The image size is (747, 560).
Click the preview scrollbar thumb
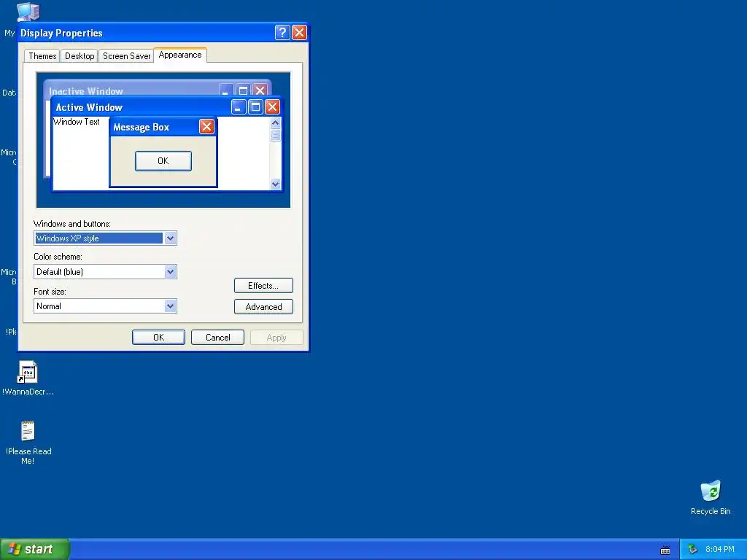[275, 135]
